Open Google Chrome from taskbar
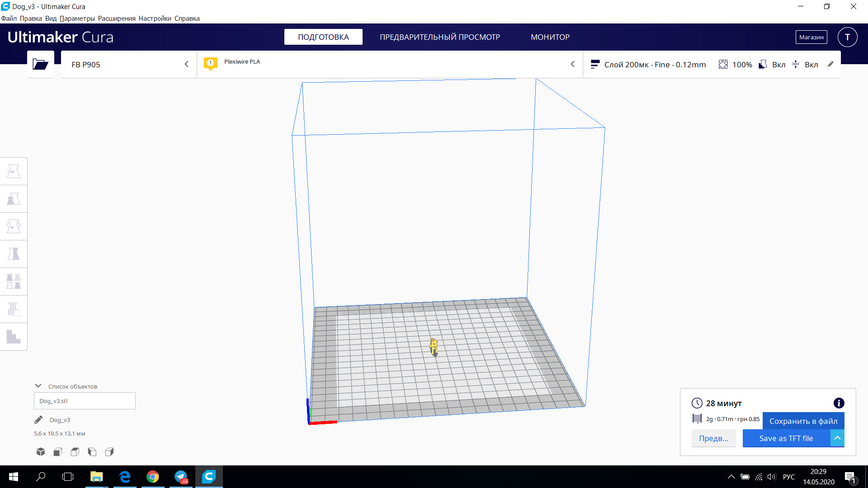This screenshot has height=488, width=868. tap(152, 477)
